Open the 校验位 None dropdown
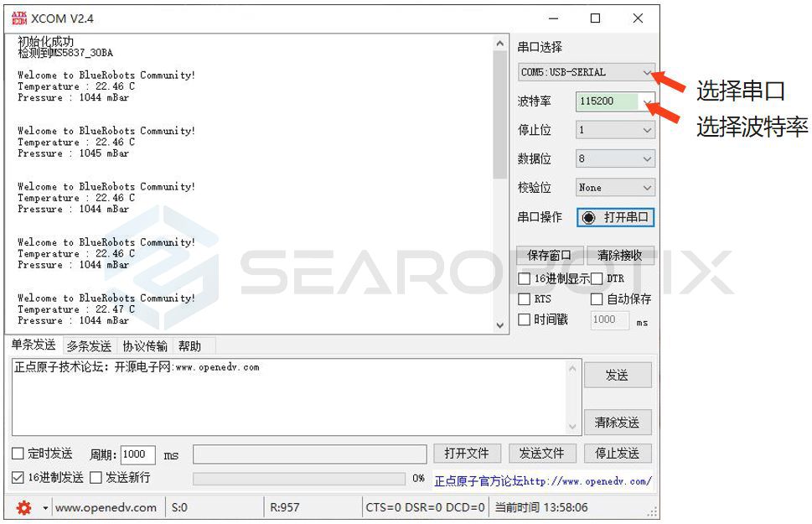The width and height of the screenshot is (812, 524). pyautogui.click(x=615, y=188)
